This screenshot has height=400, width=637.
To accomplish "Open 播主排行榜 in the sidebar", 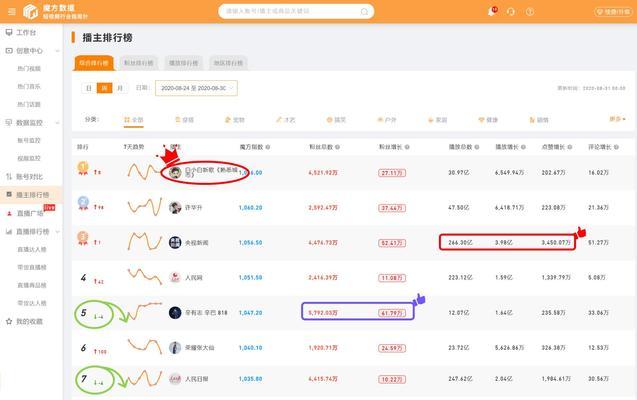I will pyautogui.click(x=31, y=195).
